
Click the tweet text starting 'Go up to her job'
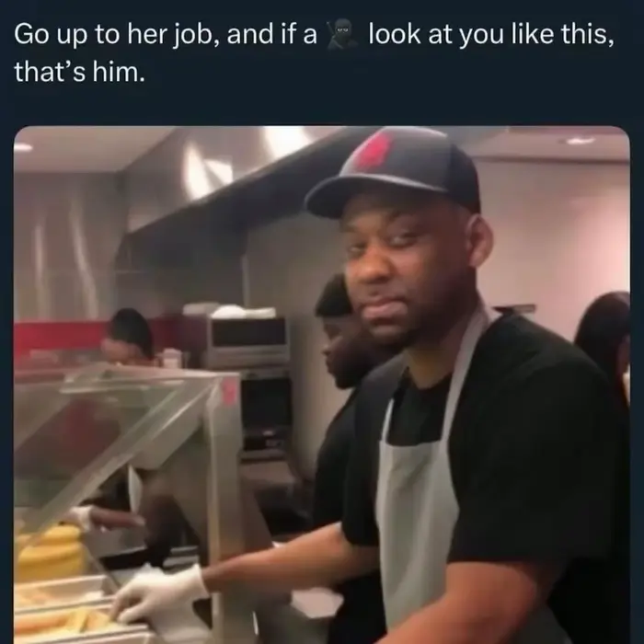[315, 52]
